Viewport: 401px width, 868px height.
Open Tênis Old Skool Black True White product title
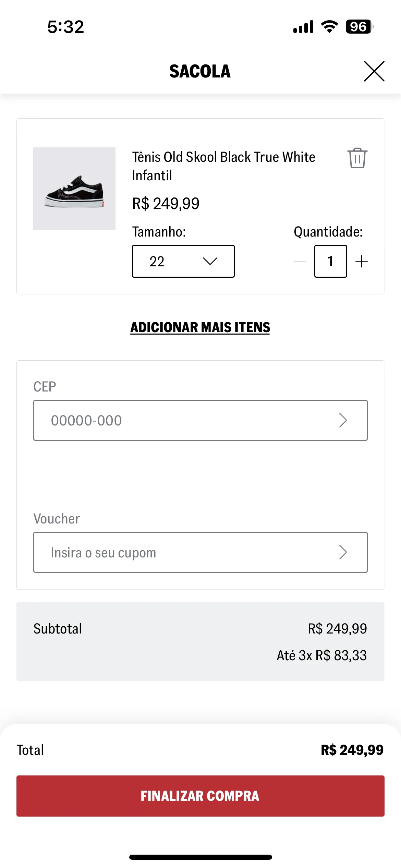click(223, 166)
